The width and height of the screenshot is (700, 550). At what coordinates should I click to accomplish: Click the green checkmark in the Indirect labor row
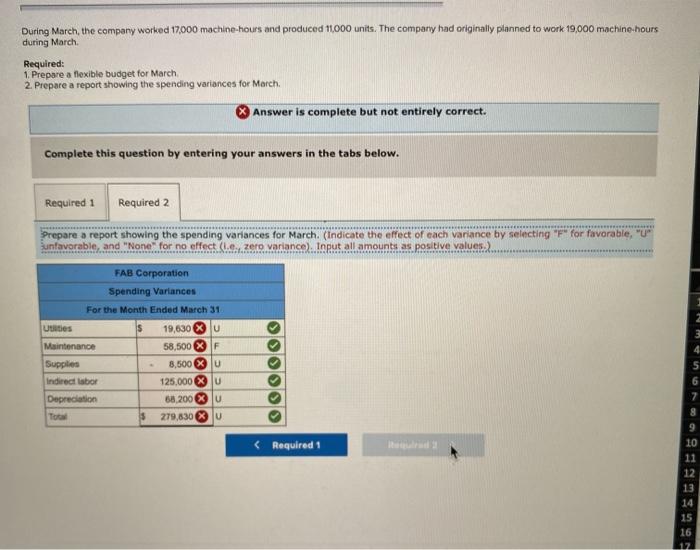274,381
